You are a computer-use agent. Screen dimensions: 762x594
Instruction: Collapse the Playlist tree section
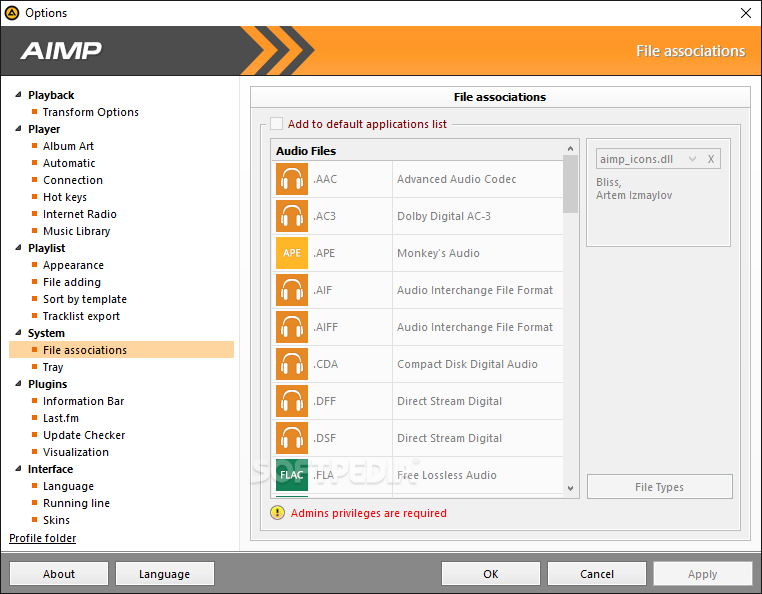[18, 248]
